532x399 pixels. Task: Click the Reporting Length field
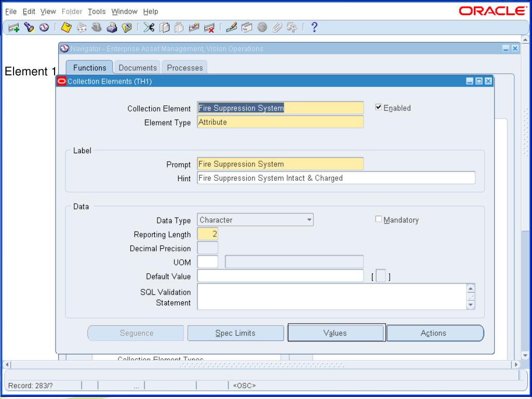pos(208,234)
